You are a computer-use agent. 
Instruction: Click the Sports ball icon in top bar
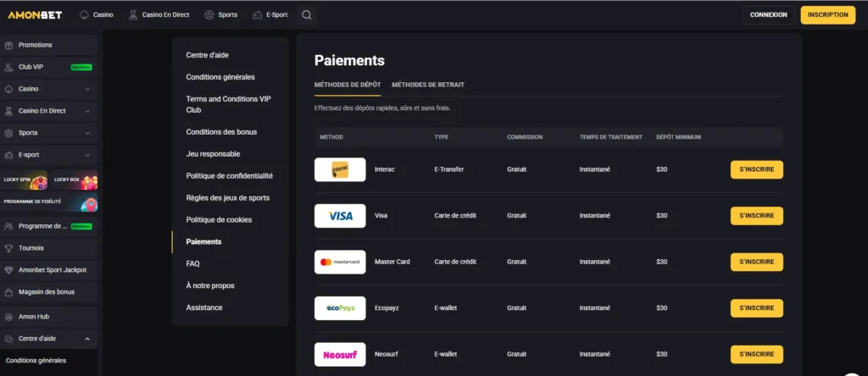[x=209, y=15]
